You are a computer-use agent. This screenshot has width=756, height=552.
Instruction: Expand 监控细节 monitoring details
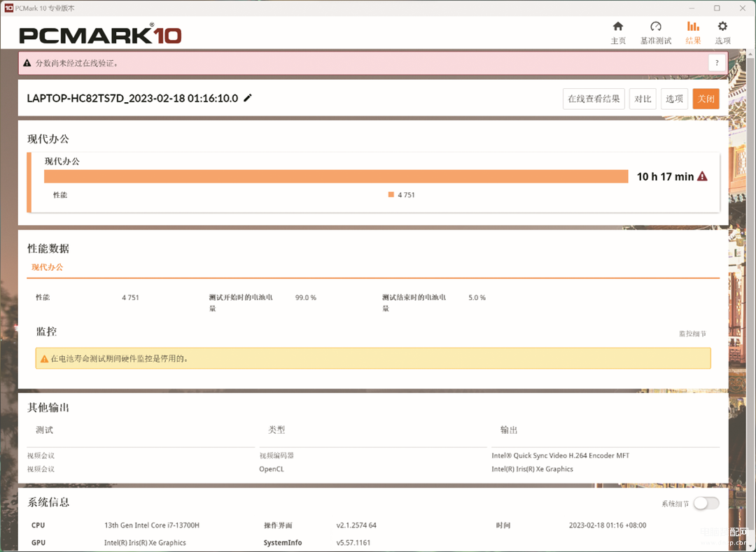click(692, 334)
